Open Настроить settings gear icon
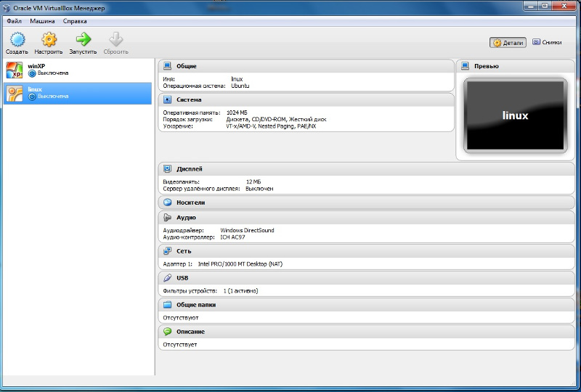 pos(49,40)
